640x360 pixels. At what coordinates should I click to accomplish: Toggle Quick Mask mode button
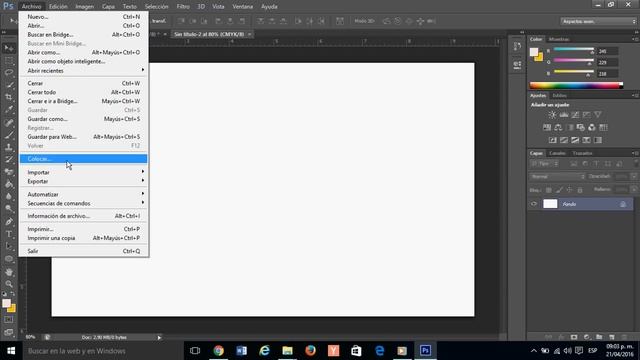8,320
